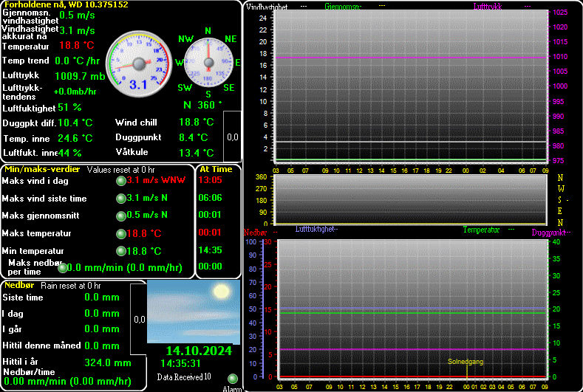The image size is (583, 392).
Task: Click the 'Rain reset at 0 hr' note
Action: pos(71,286)
